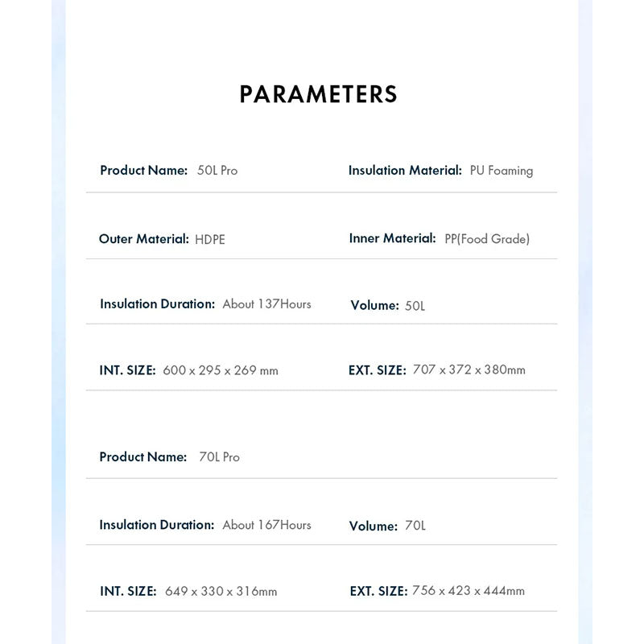Select the PU Foaming value

point(502,171)
